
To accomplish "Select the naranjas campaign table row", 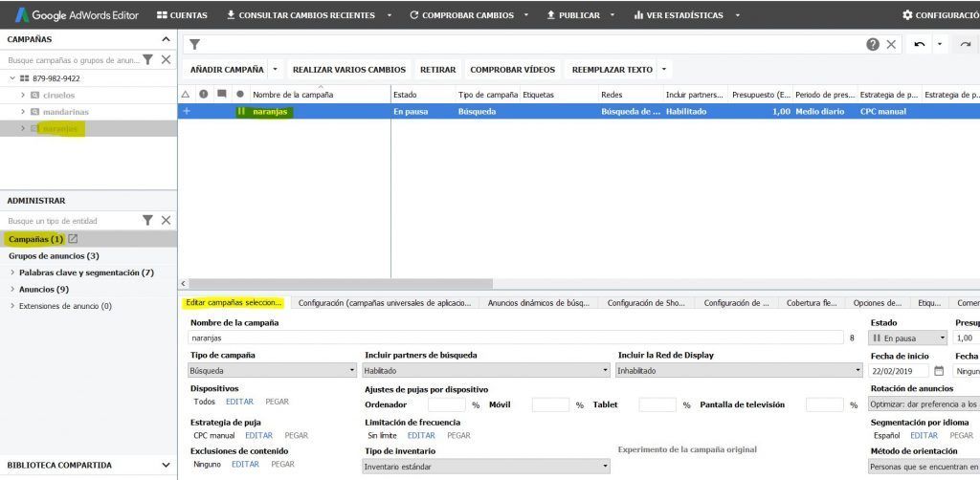I will (579, 112).
